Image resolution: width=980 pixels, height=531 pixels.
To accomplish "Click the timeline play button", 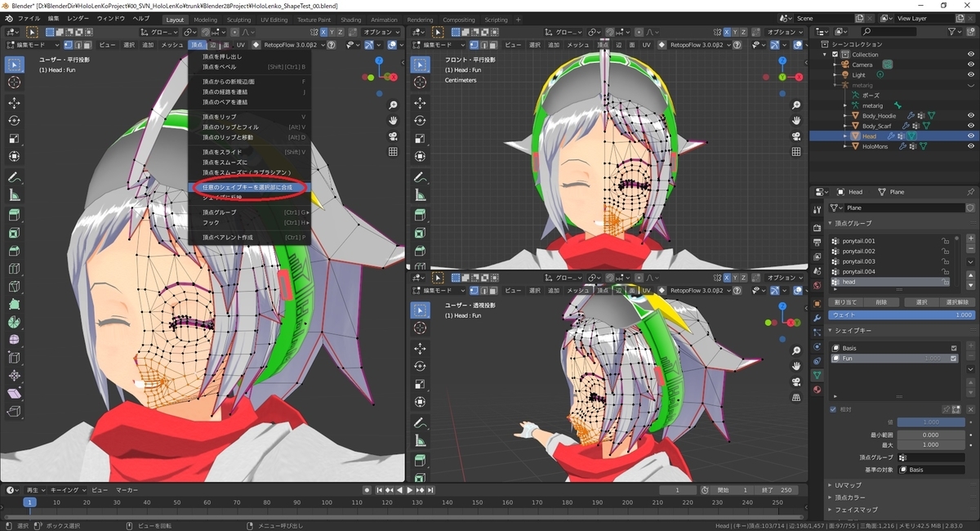I will click(x=410, y=490).
